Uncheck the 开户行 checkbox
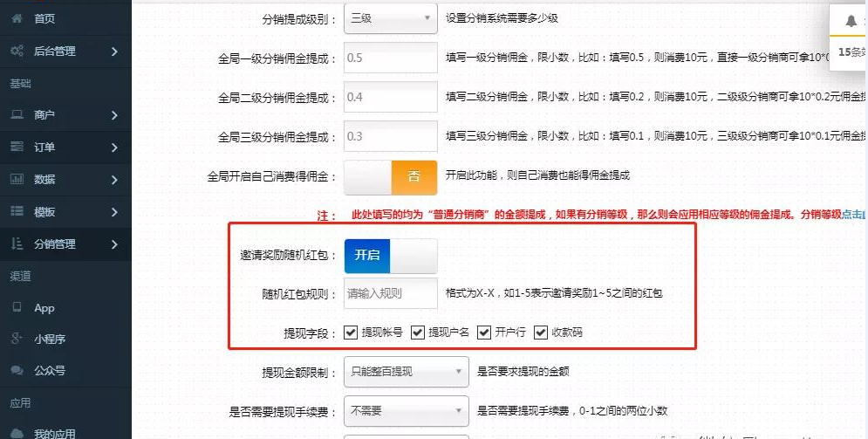The width and height of the screenshot is (868, 439). [x=484, y=333]
